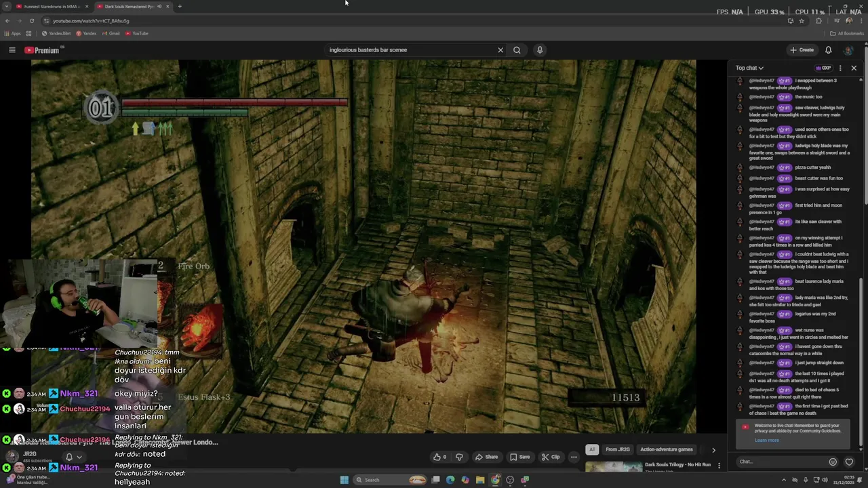Open the YouTube notifications bell
The height and width of the screenshot is (488, 868).
pyautogui.click(x=828, y=50)
